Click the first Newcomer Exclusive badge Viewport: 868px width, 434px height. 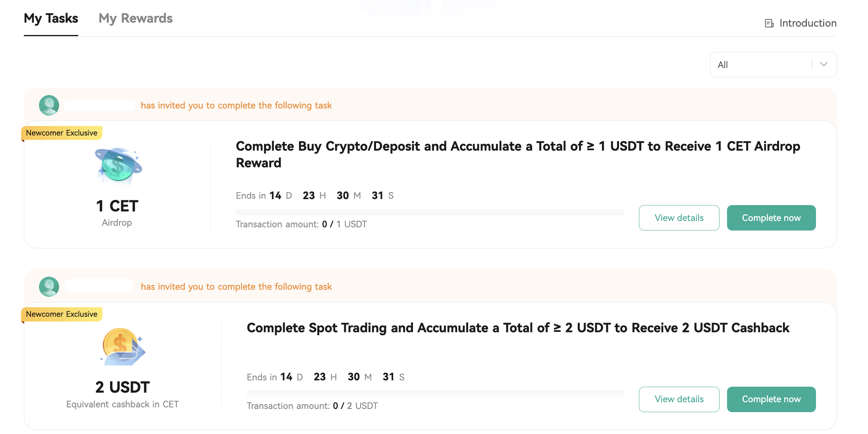pos(62,133)
